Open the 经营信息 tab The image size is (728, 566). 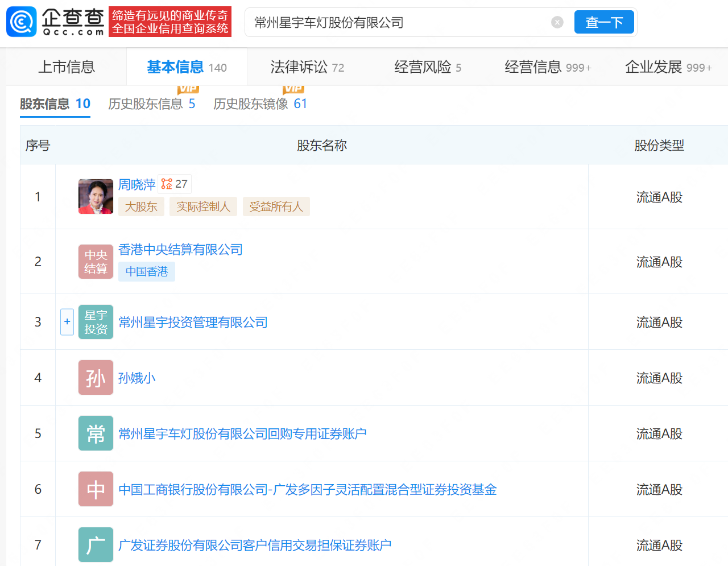548,67
